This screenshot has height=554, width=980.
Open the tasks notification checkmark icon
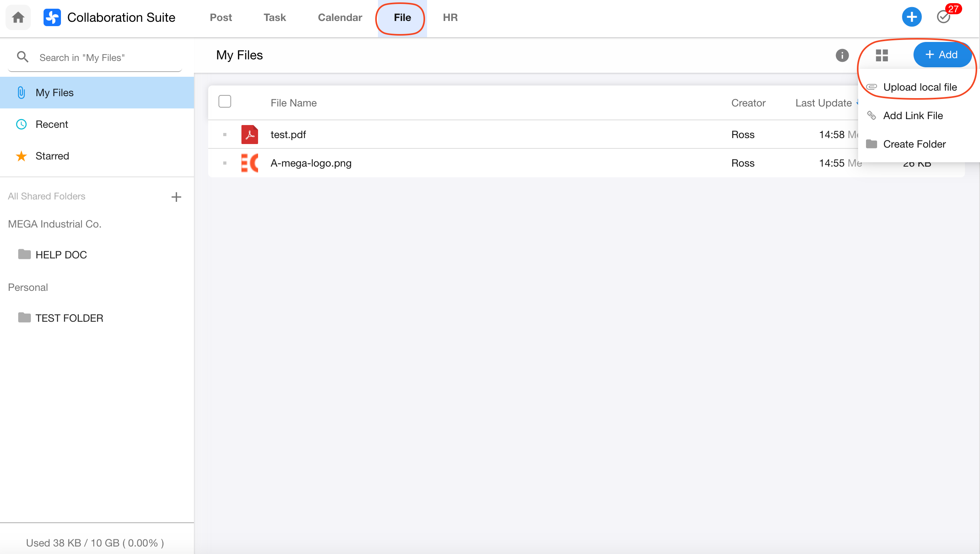944,17
